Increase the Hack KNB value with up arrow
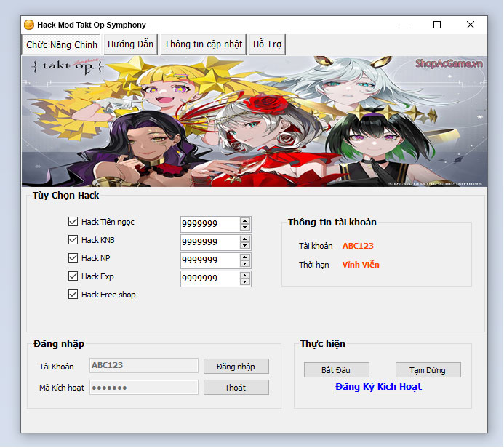The width and height of the screenshot is (504, 448). (x=245, y=239)
